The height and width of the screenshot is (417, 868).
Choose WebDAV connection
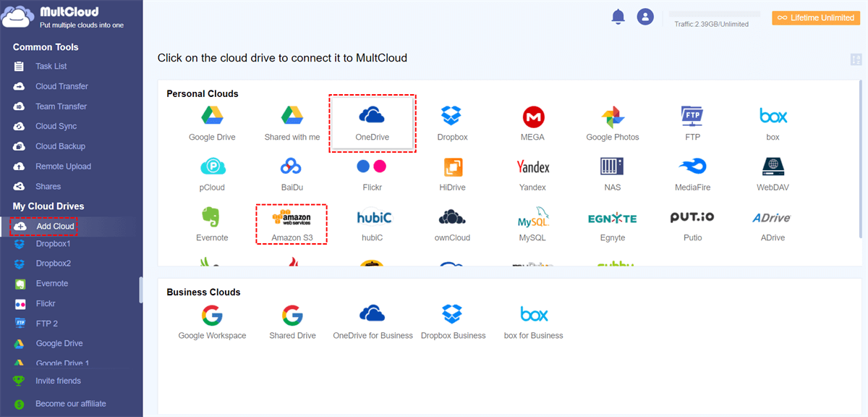773,174
